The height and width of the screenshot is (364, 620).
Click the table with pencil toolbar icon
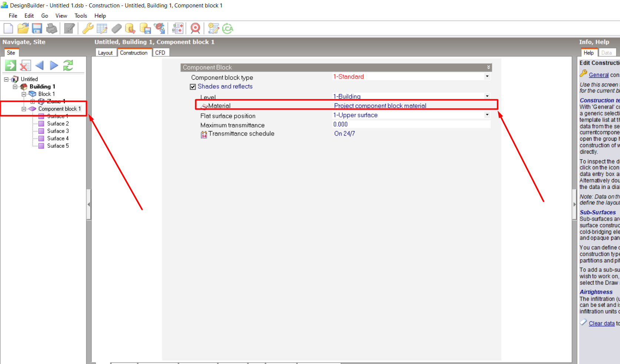click(102, 29)
